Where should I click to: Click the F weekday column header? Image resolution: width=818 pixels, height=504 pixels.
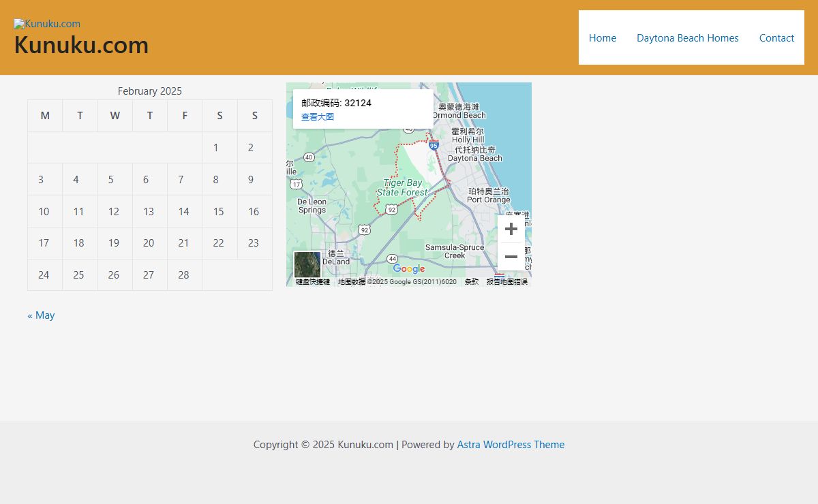185,116
